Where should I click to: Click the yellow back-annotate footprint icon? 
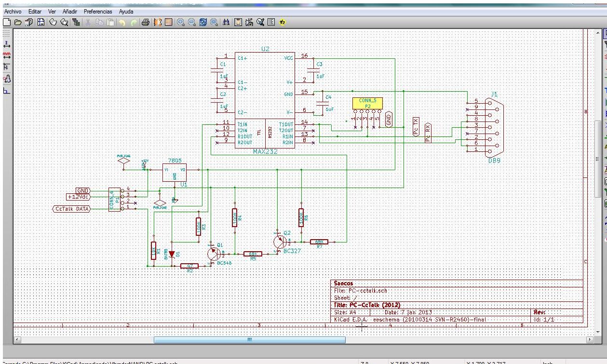pyautogui.click(x=283, y=22)
